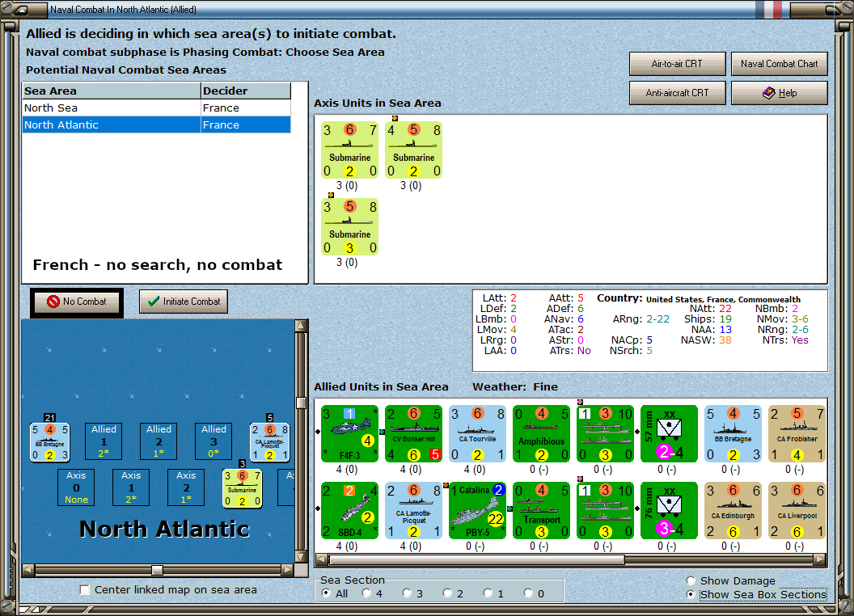Click the Catalina PBY-5 aircraft counter
Viewport: 854px width, 616px height.
[x=478, y=510]
